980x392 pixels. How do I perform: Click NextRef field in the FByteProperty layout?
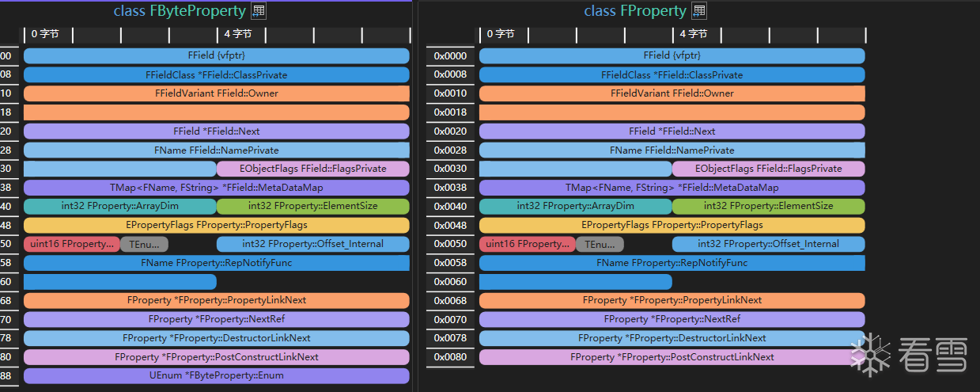click(216, 319)
